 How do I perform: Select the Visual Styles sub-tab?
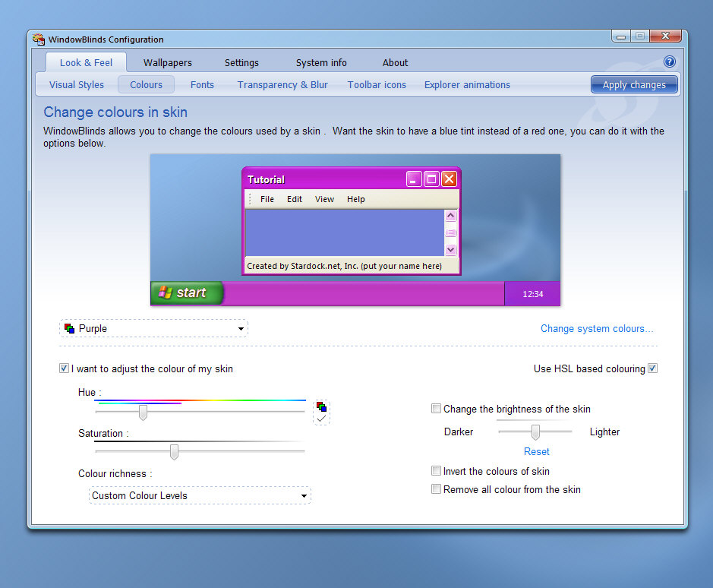(x=77, y=84)
